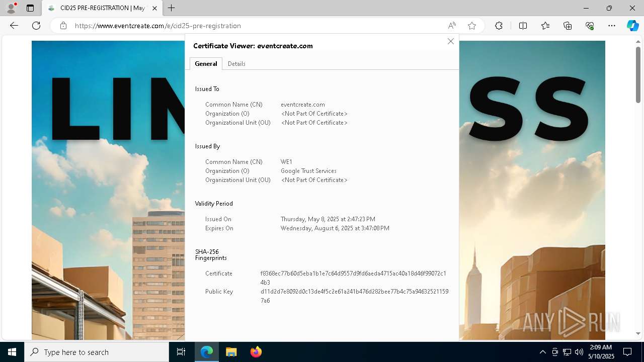Open the browser profile icon
644x362 pixels.
(11, 8)
